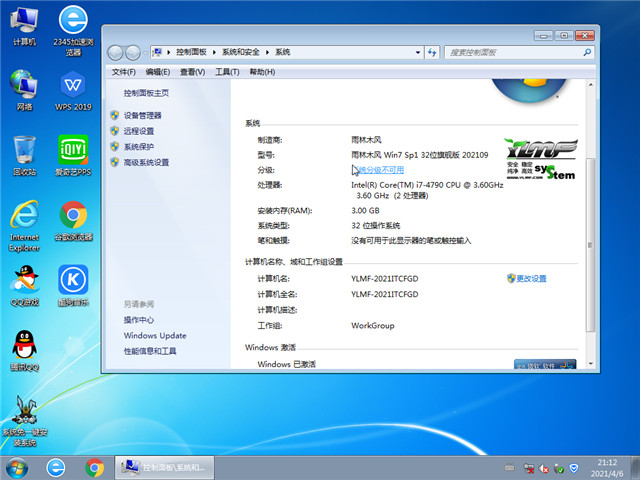640x480 pixels.
Task: Click the keyboard tray icon
Action: click(509, 467)
